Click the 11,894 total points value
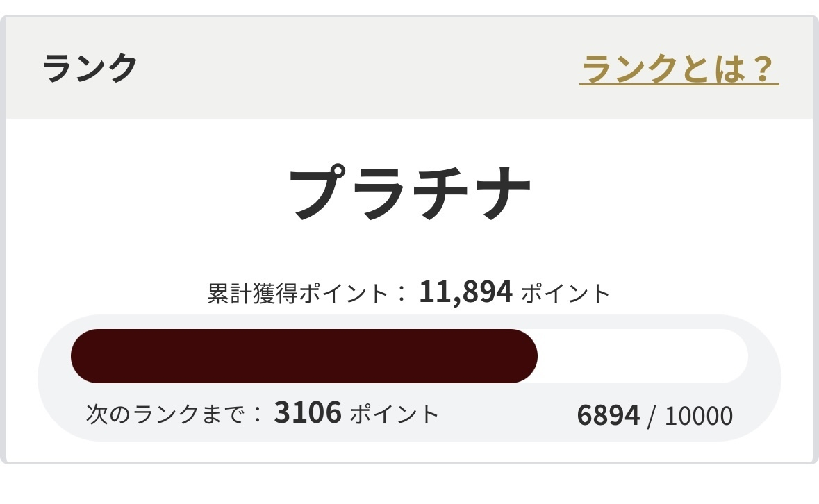Screen dimensions: 819x504 (x=465, y=292)
